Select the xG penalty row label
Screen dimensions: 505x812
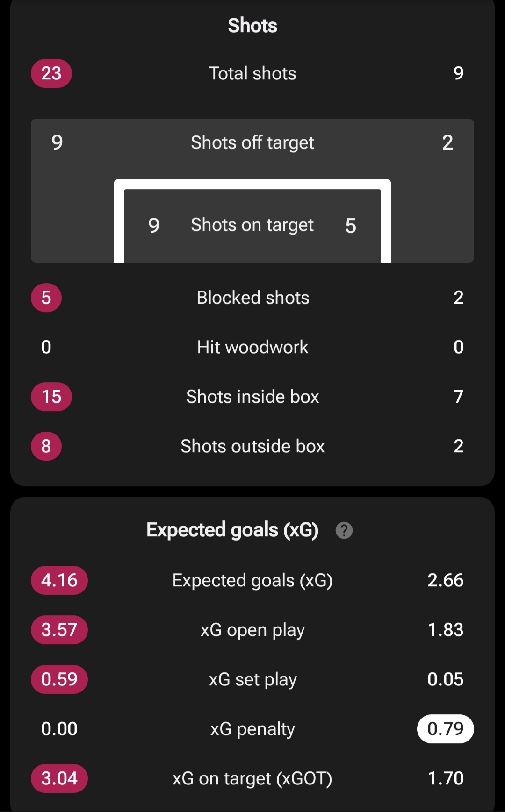coord(252,729)
